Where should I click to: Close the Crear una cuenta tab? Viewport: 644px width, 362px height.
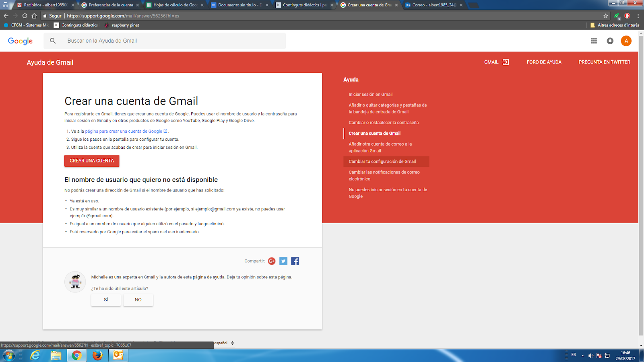click(396, 5)
